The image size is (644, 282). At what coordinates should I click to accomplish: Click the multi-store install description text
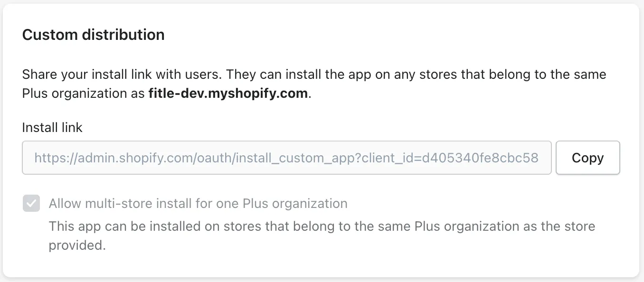(321, 235)
